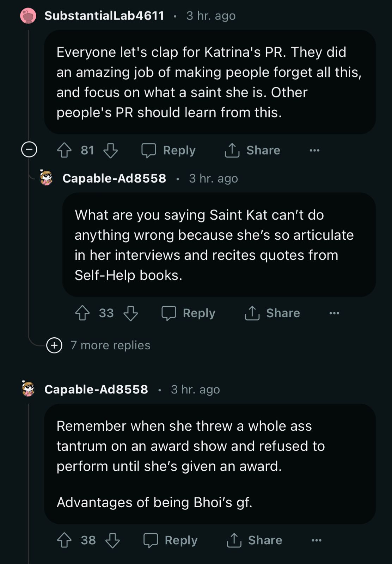Upvote SubstantialLab4611's comment with 81 points
The image size is (392, 564).
pyautogui.click(x=64, y=150)
